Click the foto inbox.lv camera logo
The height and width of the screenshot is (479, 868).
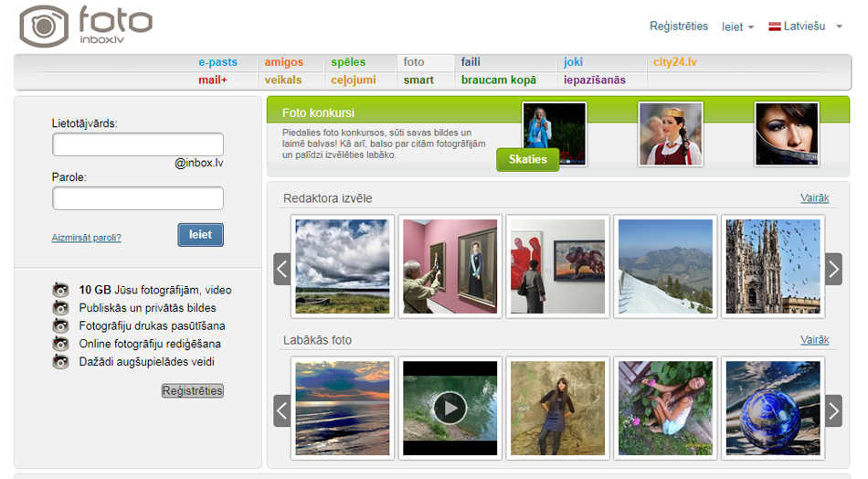[x=85, y=26]
